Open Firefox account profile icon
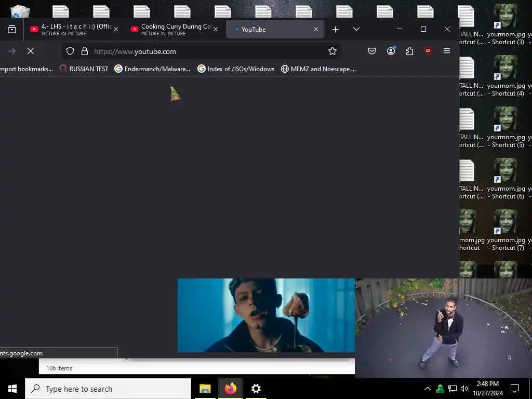Image resolution: width=532 pixels, height=399 pixels. coord(391,51)
